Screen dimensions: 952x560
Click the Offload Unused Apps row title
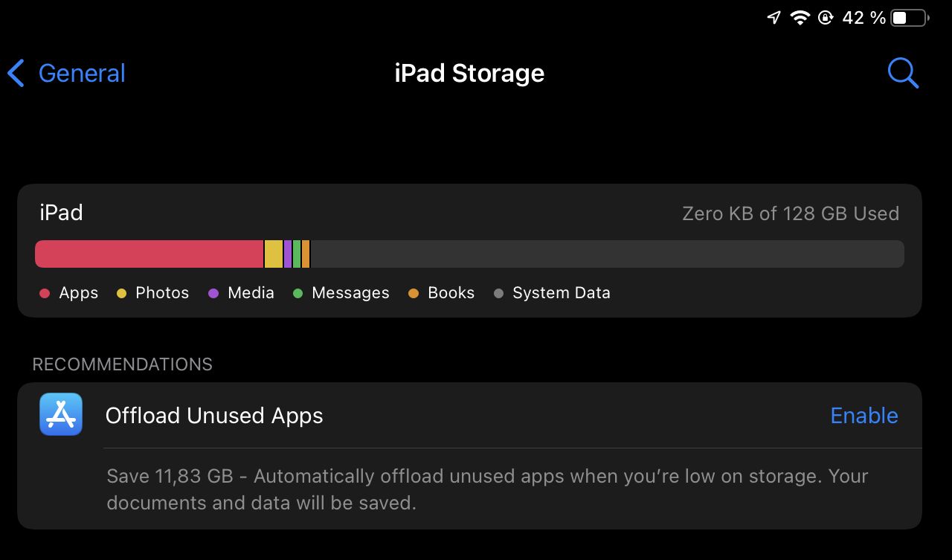(214, 415)
